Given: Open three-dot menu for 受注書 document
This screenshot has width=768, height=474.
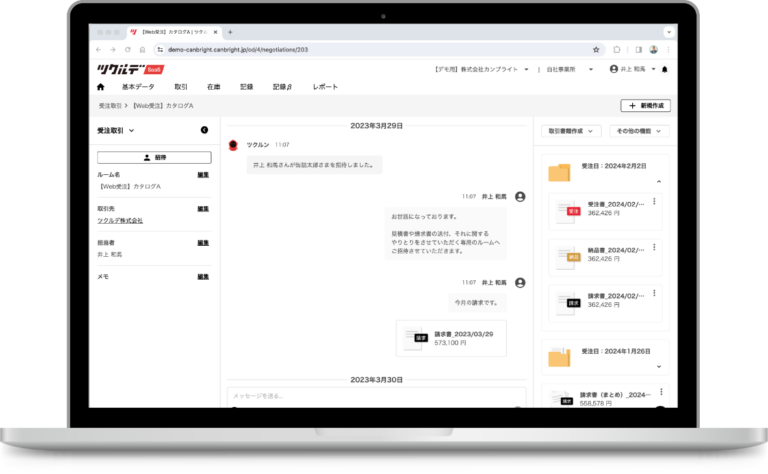Looking at the screenshot, I should [654, 202].
